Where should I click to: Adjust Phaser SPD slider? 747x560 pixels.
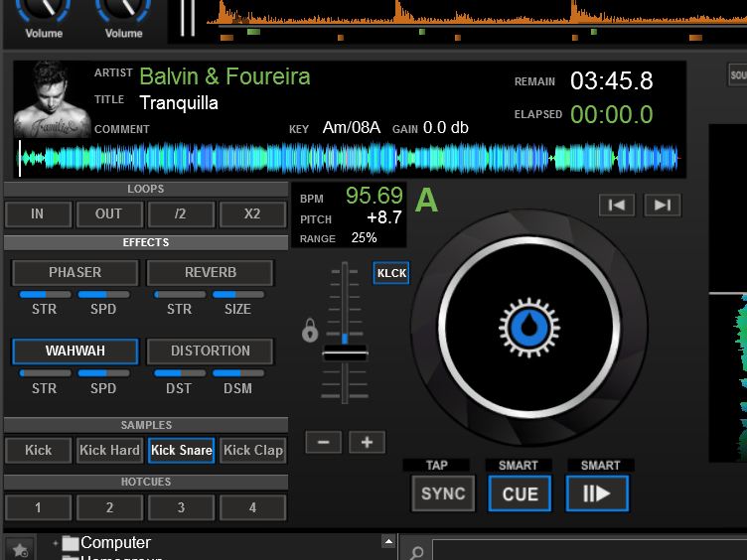(103, 294)
